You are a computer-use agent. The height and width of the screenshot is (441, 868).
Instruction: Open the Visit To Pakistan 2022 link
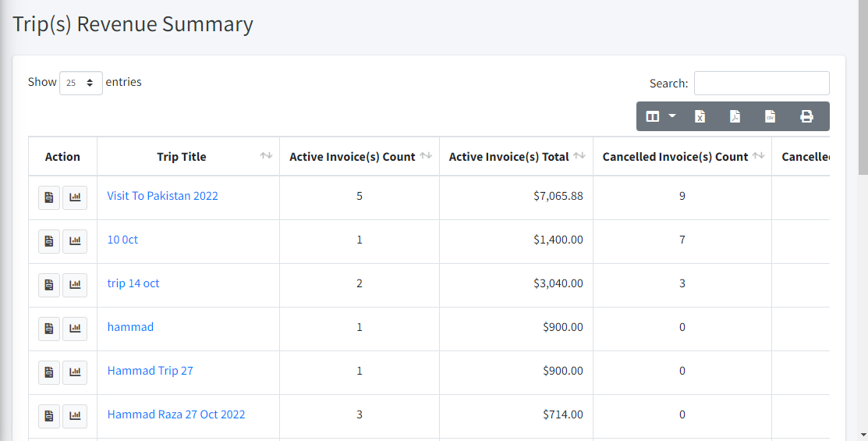162,196
